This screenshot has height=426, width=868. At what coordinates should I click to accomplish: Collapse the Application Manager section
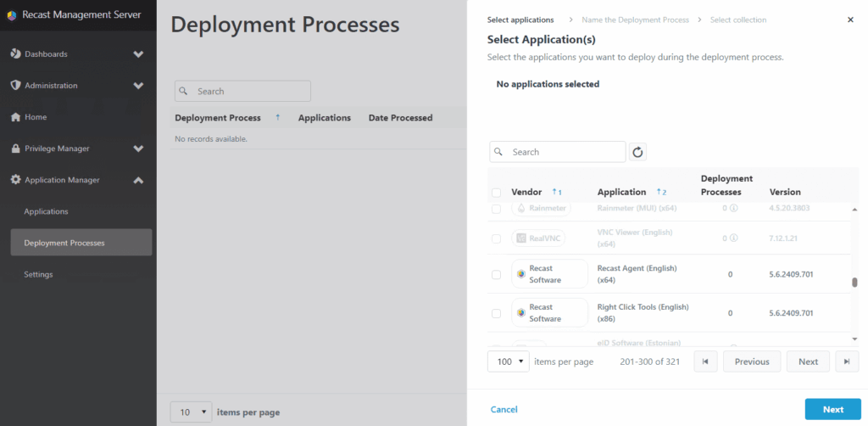tap(138, 180)
